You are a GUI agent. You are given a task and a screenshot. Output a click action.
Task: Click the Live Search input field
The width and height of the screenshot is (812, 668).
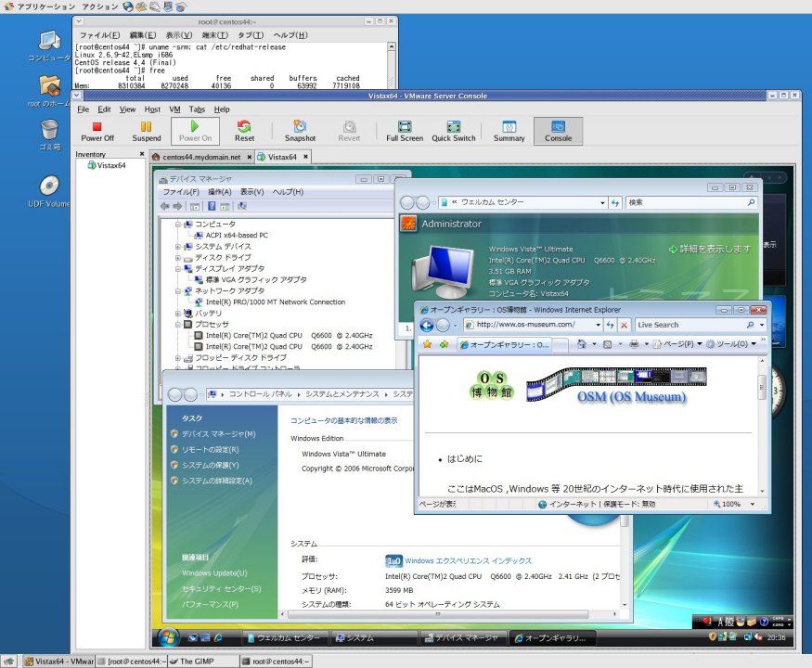(x=689, y=325)
